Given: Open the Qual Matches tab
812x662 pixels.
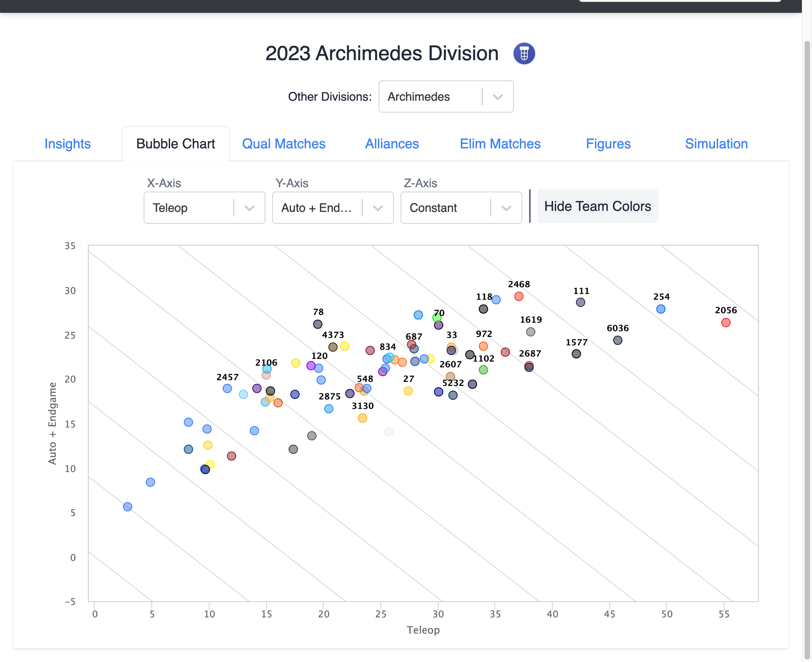Looking at the screenshot, I should coord(284,144).
